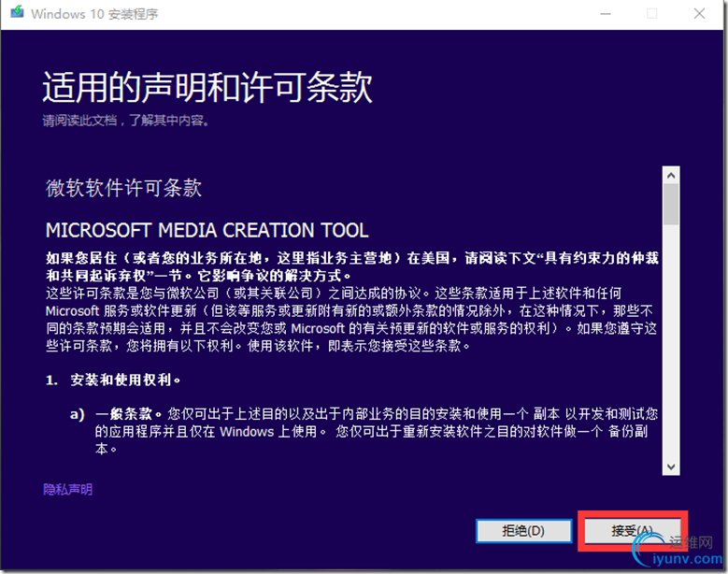This screenshot has height=574, width=728.
Task: Click the license text scrollbar thumb
Action: [670, 205]
